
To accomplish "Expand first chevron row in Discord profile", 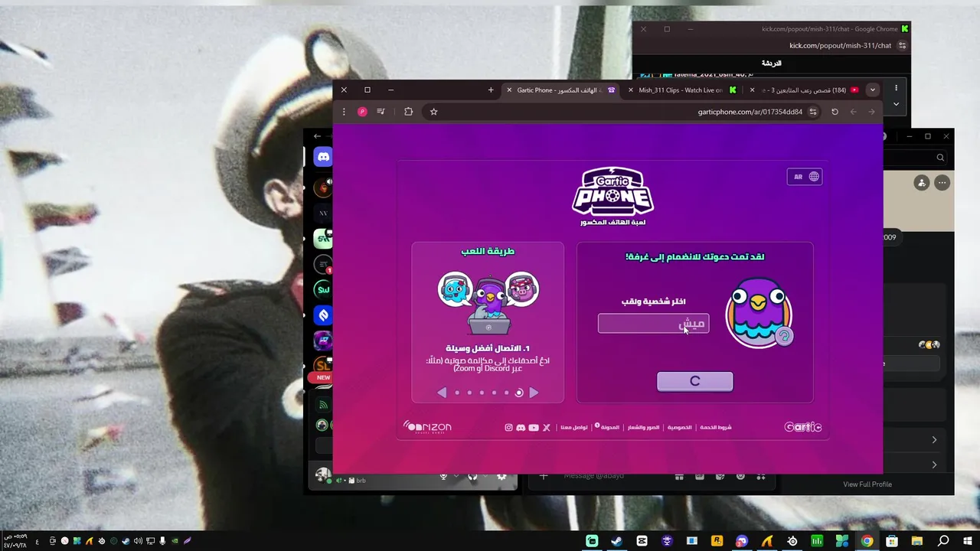I will [x=934, y=440].
